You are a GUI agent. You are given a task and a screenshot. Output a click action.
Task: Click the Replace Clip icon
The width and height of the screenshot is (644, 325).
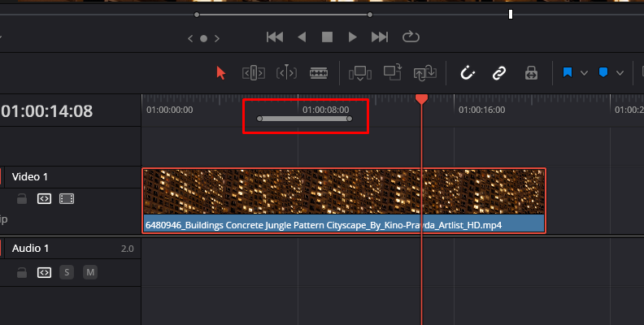click(424, 72)
